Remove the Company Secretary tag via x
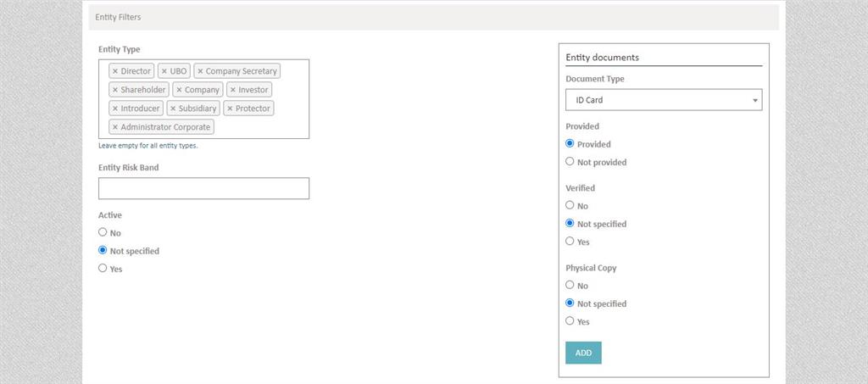Viewport: 868px width, 384px height. 200,71
